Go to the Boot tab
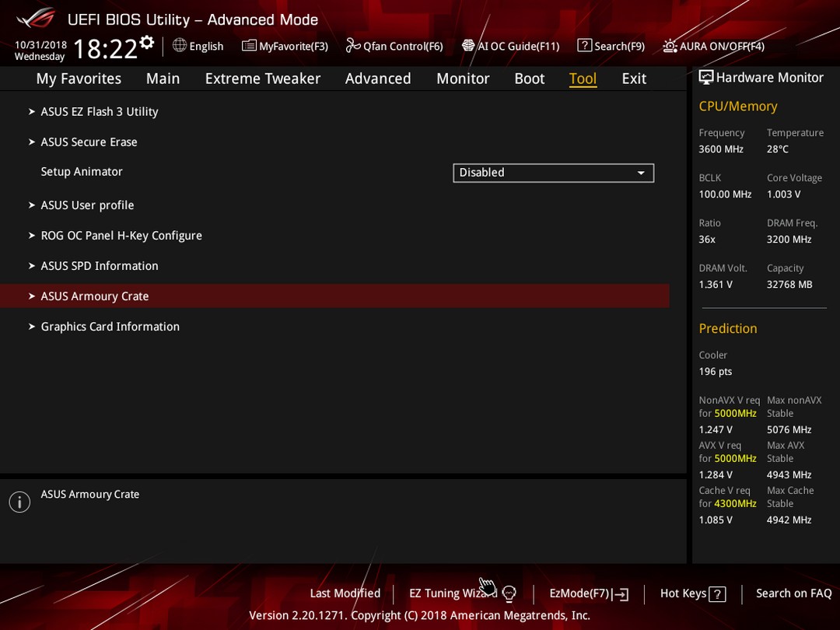Screen dimensions: 840x630 pyautogui.click(x=530, y=79)
